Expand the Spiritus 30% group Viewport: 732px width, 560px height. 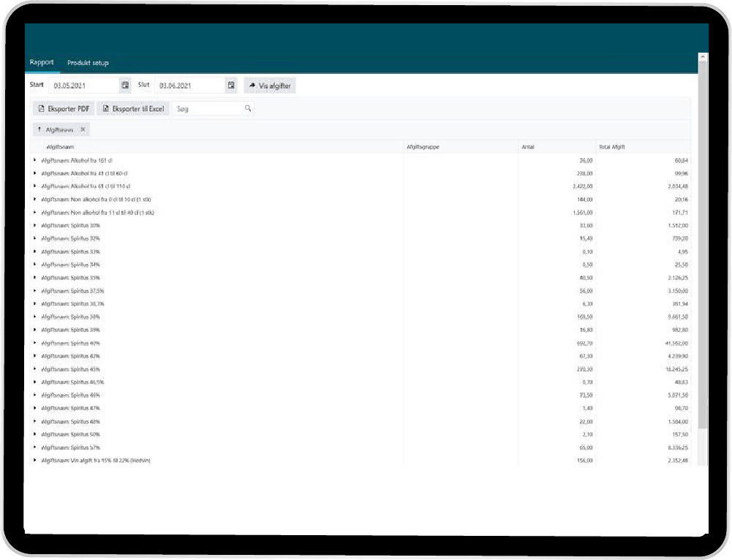[34, 225]
